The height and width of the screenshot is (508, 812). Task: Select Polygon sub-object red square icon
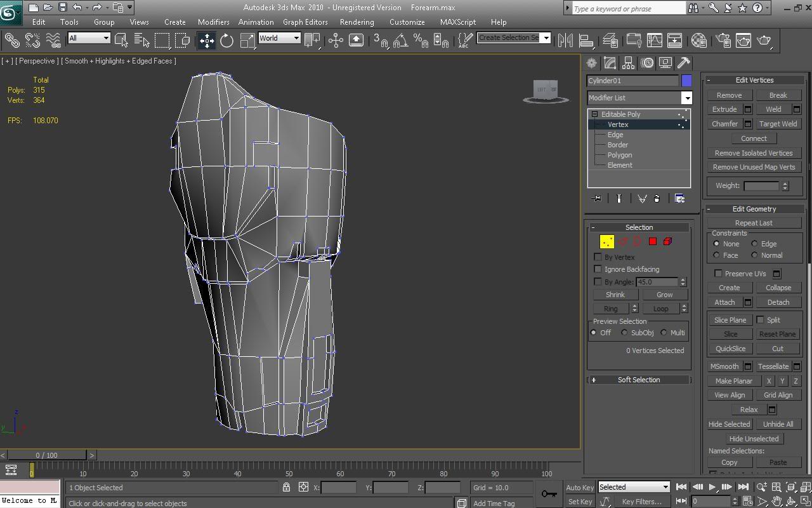click(653, 241)
